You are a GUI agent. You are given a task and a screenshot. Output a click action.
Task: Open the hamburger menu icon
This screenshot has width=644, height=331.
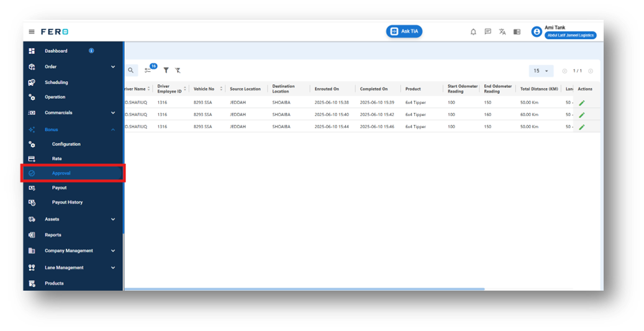coord(32,32)
